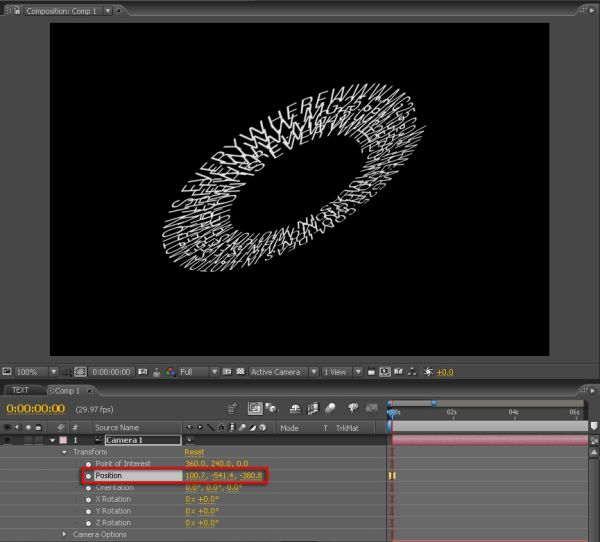Image resolution: width=600 pixels, height=542 pixels.
Task: Open the Active Camera view dropdown
Action: pyautogui.click(x=284, y=372)
